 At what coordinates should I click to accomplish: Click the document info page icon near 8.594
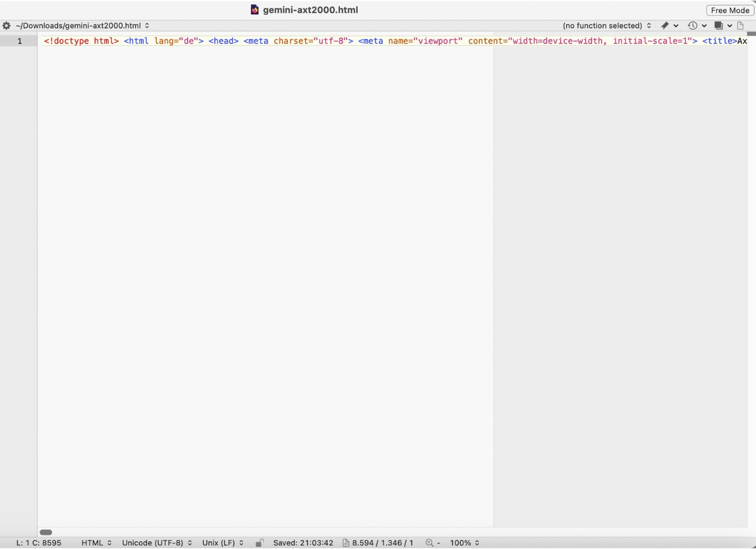(346, 543)
